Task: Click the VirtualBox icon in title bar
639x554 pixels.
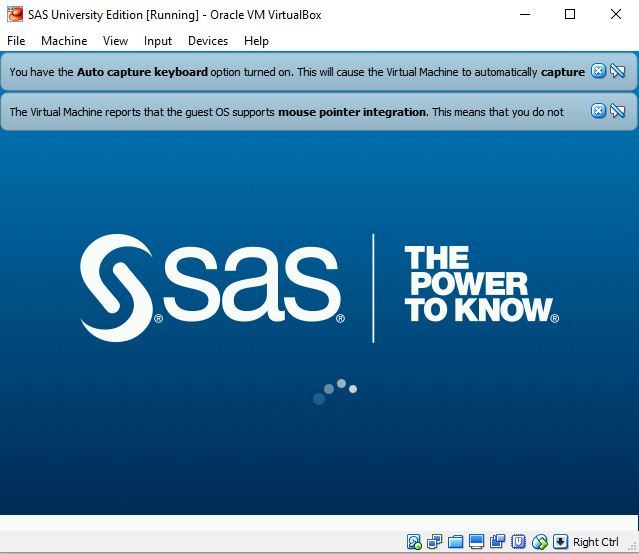Action: (15, 14)
